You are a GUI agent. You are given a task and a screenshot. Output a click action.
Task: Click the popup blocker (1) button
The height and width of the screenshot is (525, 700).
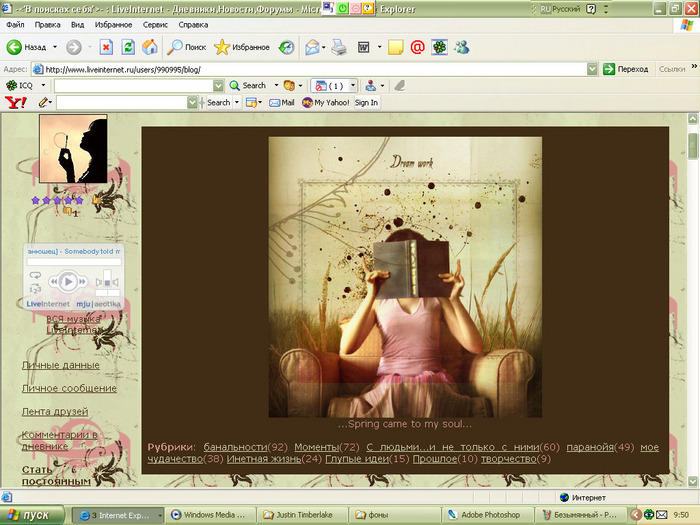(x=330, y=85)
